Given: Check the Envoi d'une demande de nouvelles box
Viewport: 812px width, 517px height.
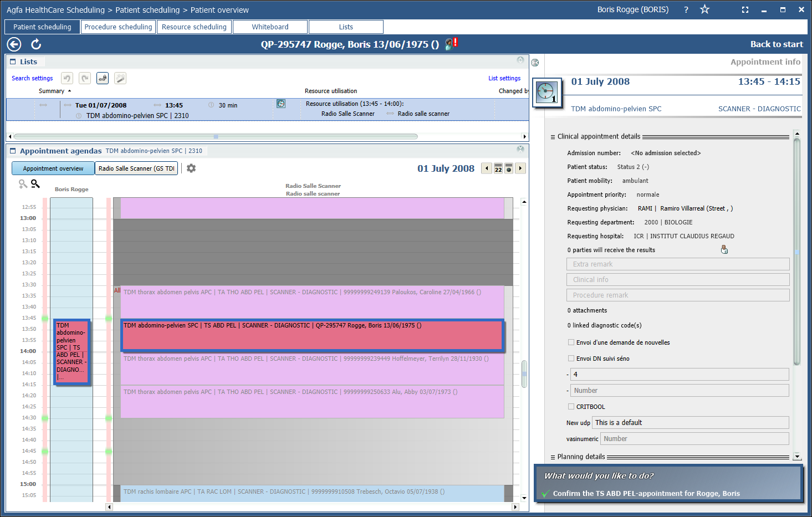Looking at the screenshot, I should click(x=571, y=342).
